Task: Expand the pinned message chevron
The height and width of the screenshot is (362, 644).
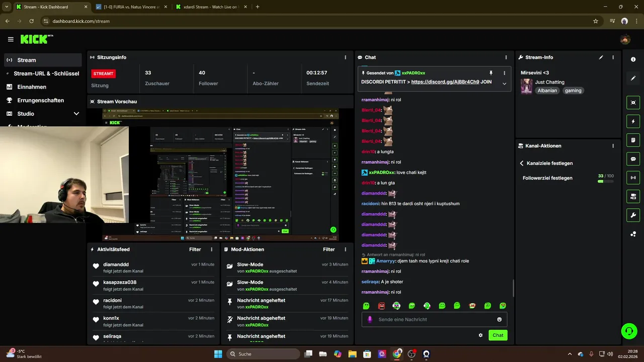Action: click(504, 83)
